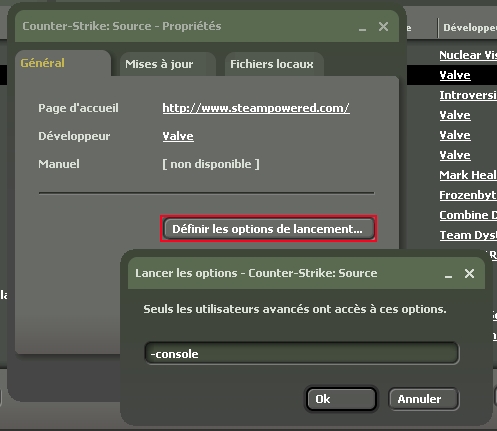
Task: Select the Fichiers locaux tab
Action: [274, 64]
